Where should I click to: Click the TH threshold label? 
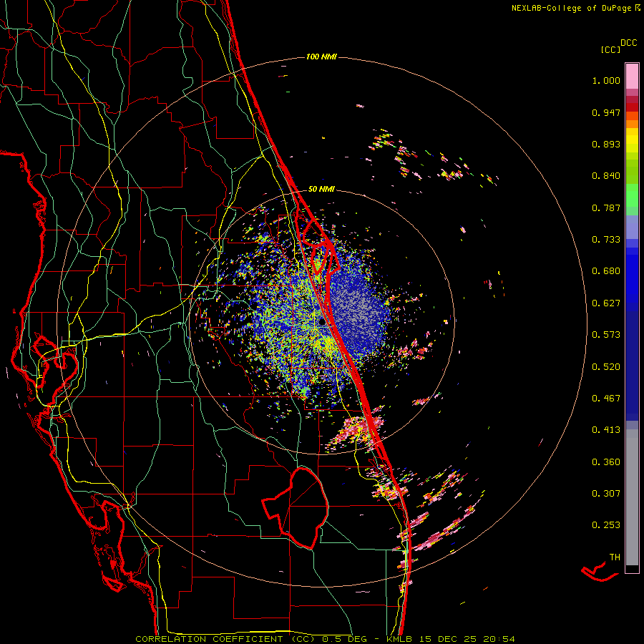pyautogui.click(x=615, y=557)
